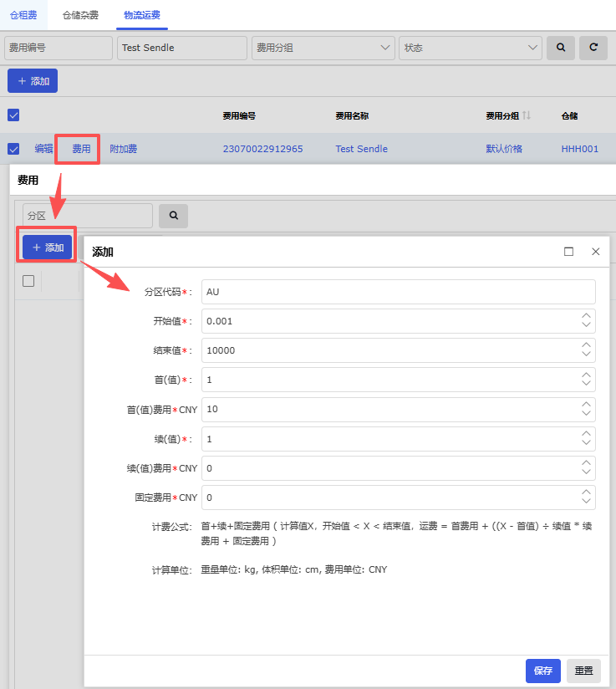Sort by the 费用分组 column sort icon
Viewport: 616px width, 689px height.
pyautogui.click(x=527, y=115)
